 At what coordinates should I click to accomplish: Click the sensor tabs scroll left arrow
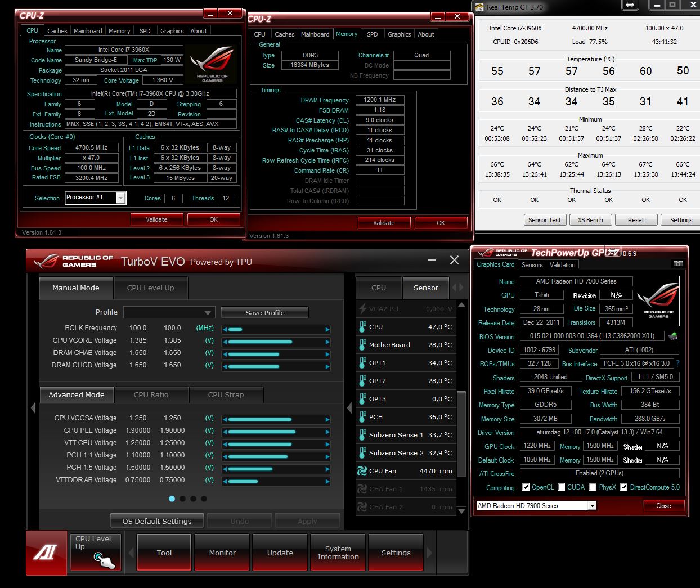[x=454, y=287]
